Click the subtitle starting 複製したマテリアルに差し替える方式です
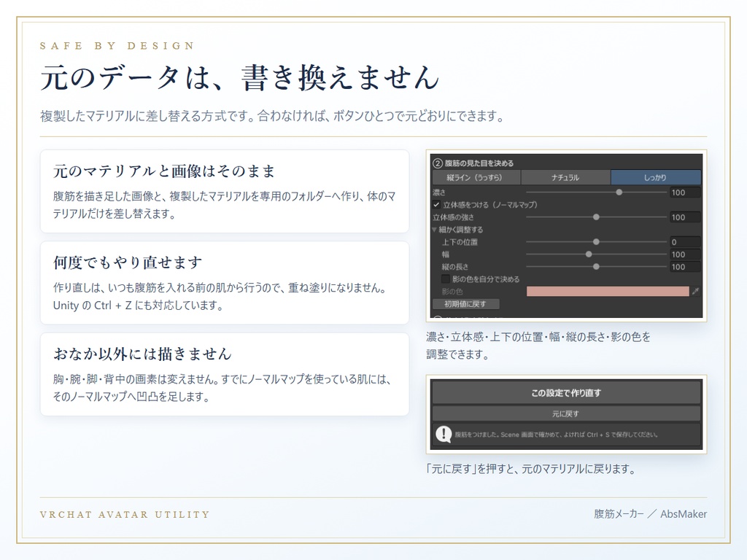The height and width of the screenshot is (560, 747). [272, 116]
